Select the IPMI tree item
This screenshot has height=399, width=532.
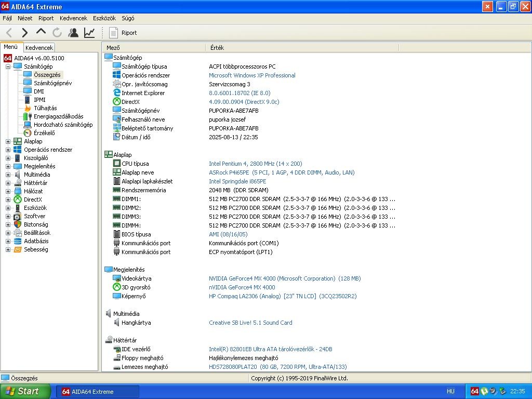click(x=39, y=100)
